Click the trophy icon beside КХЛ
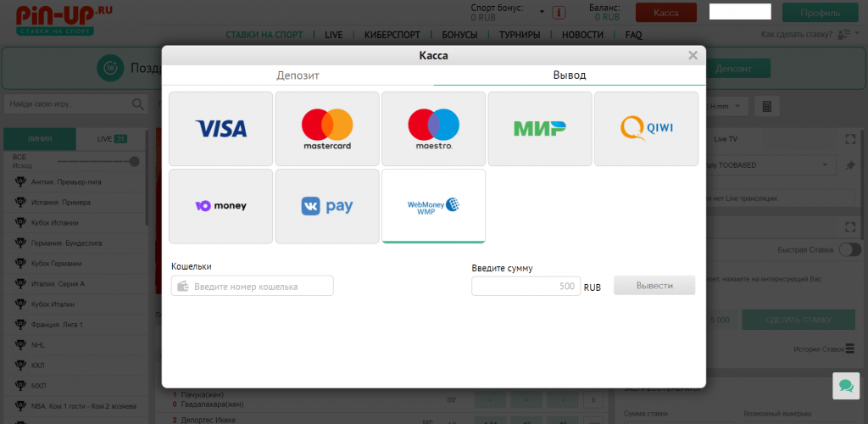This screenshot has width=868, height=424. click(21, 365)
